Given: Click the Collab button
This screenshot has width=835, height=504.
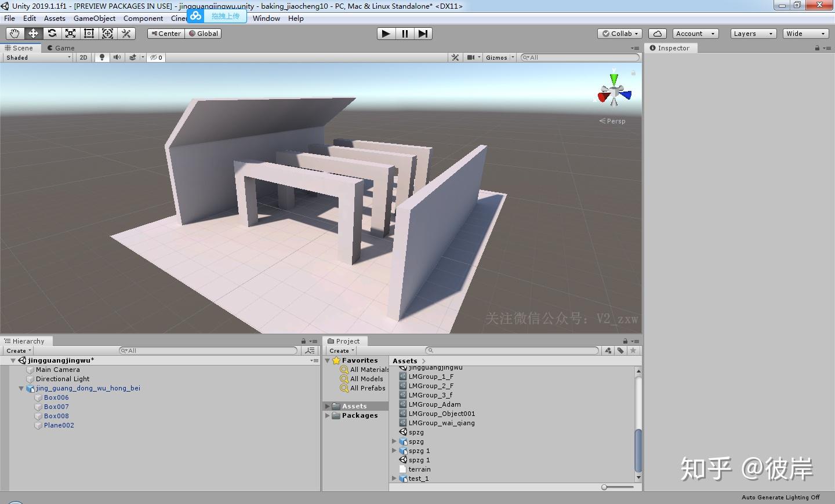Looking at the screenshot, I should pyautogui.click(x=620, y=34).
